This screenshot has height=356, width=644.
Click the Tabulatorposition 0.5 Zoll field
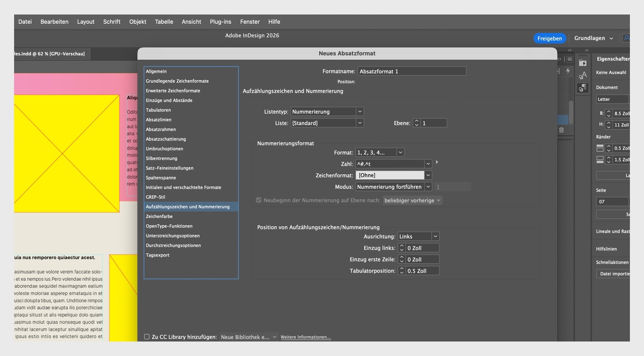tap(422, 271)
